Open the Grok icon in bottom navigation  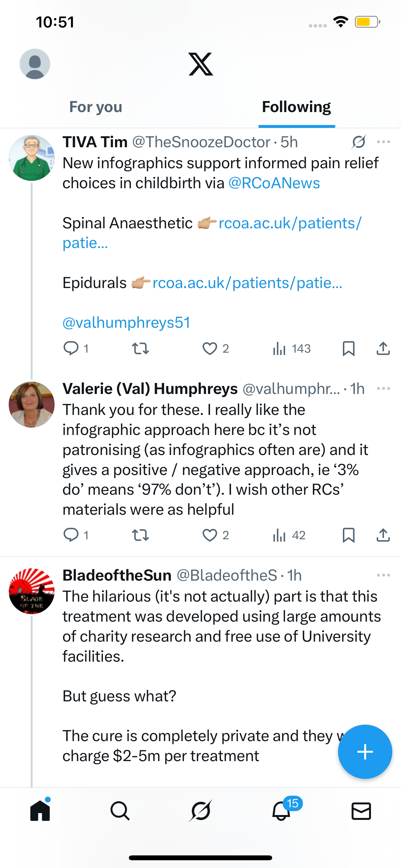[200, 811]
